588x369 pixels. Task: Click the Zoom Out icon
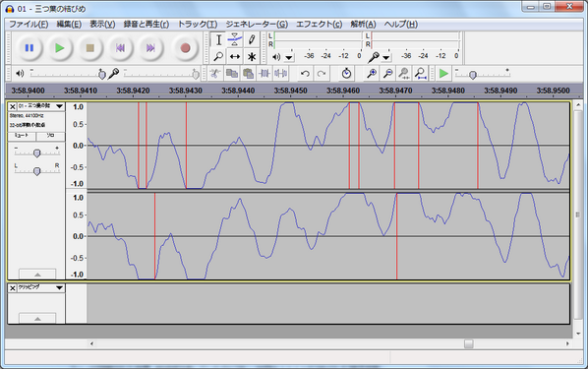[387, 74]
